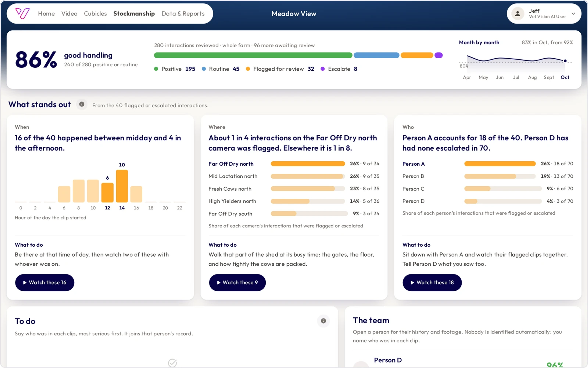Click the 86% good handling figure

pyautogui.click(x=36, y=60)
